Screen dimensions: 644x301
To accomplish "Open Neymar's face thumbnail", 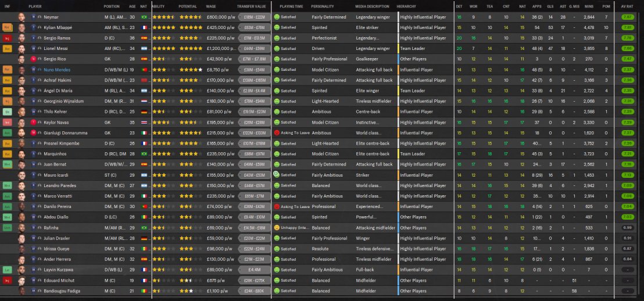I will tap(22, 17).
